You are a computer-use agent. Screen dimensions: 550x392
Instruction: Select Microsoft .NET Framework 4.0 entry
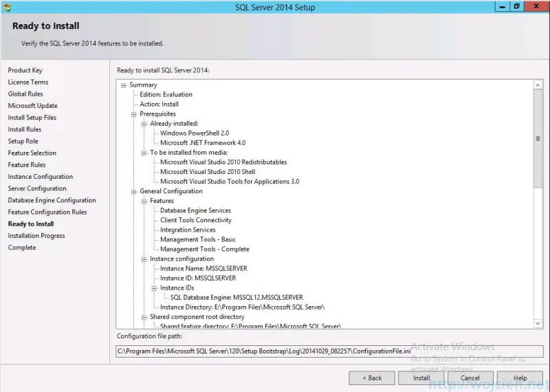tap(203, 143)
